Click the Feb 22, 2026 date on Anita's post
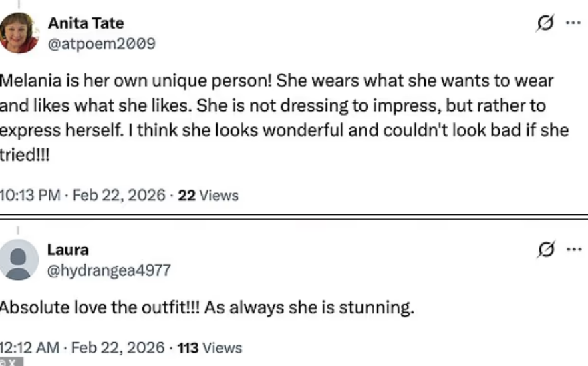This screenshot has width=588, height=366. pyautogui.click(x=118, y=196)
